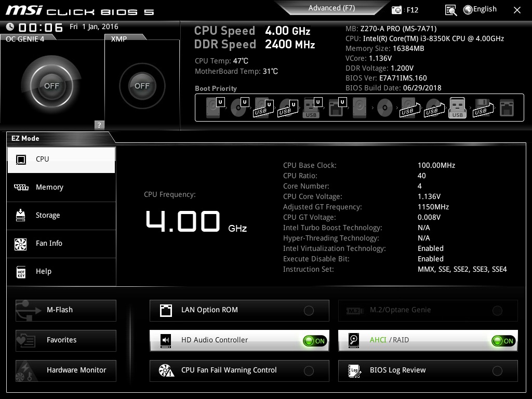This screenshot has width=532, height=399.
Task: Click the language globe icon
Action: click(x=468, y=10)
